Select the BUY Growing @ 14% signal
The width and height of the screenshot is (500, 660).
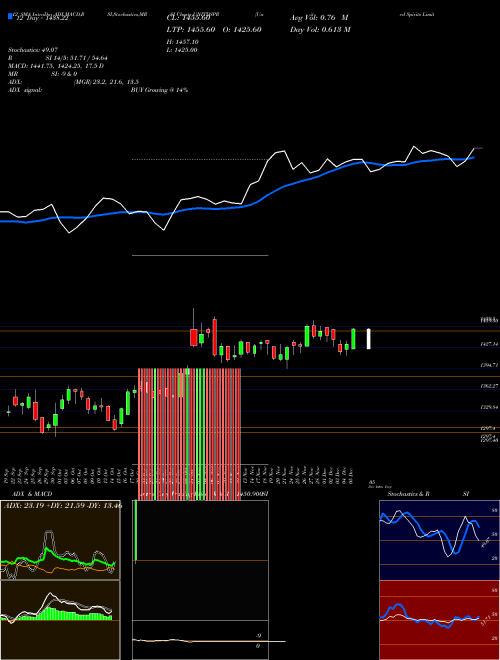click(159, 90)
